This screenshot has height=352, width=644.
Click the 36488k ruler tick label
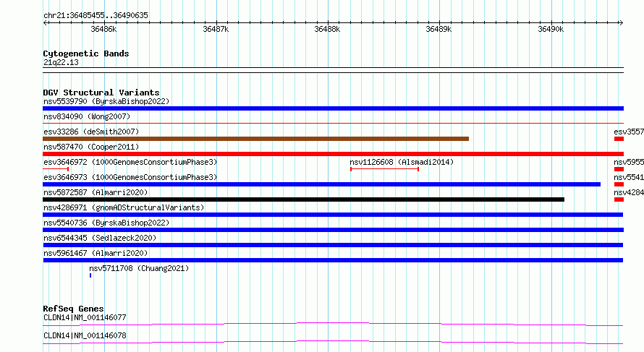point(327,29)
